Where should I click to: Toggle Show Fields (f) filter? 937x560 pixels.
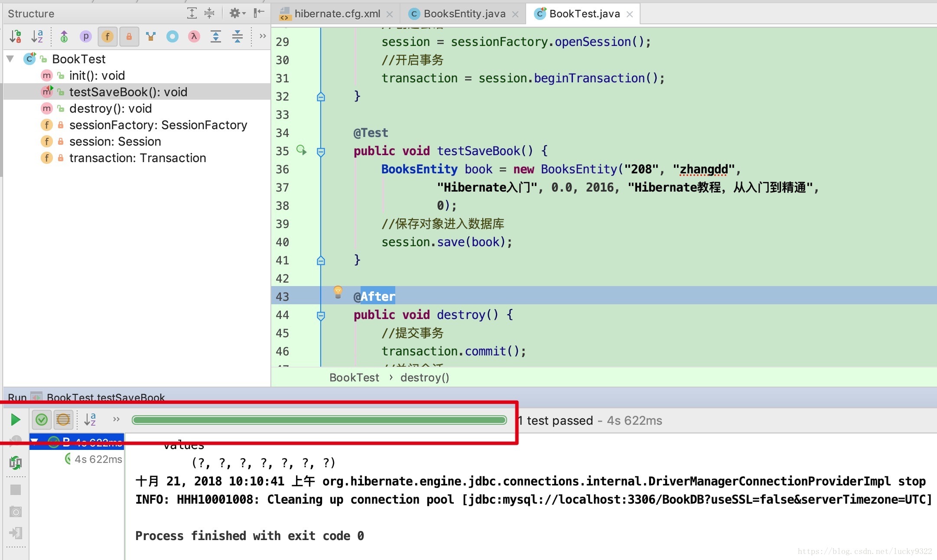click(x=107, y=36)
